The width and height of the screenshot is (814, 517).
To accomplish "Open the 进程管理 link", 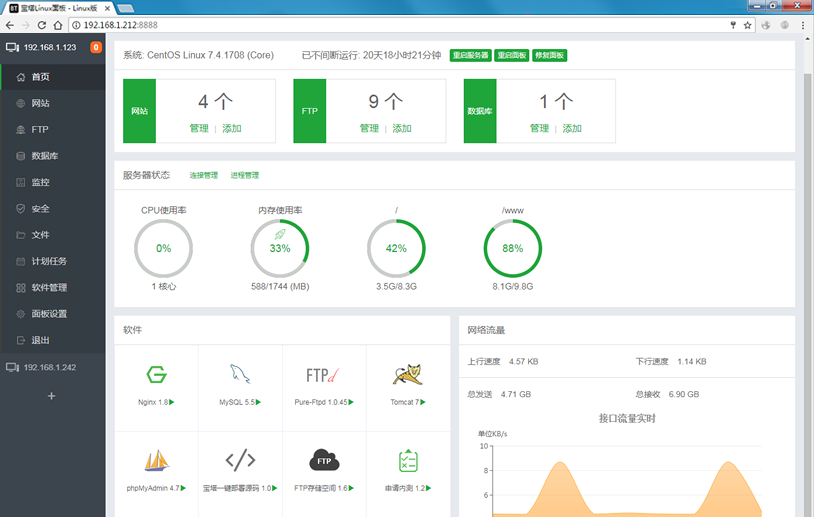I will point(244,175).
